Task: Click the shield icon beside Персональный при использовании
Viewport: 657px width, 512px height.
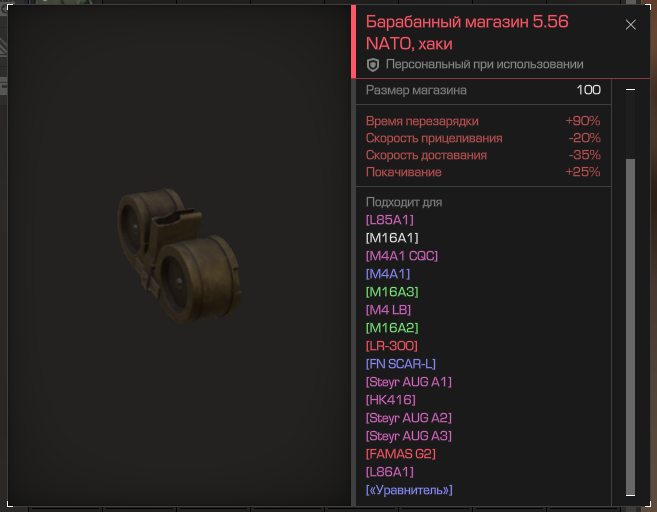Action: pos(372,65)
